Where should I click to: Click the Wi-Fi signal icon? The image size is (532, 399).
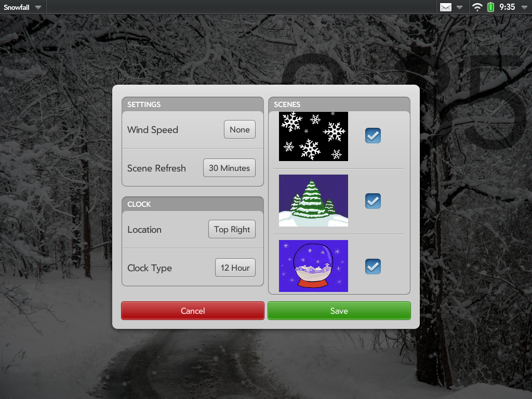tap(477, 7)
